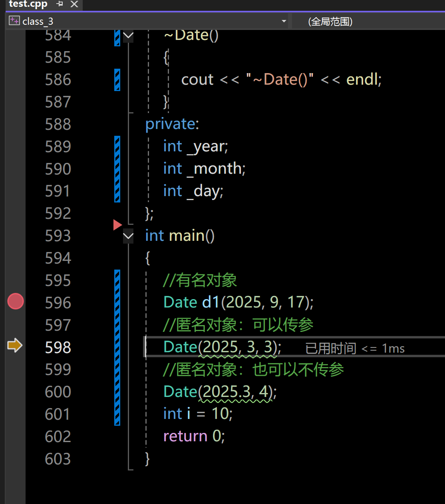Click line number 601 in the gutter
445x504 pixels.
[x=58, y=414]
